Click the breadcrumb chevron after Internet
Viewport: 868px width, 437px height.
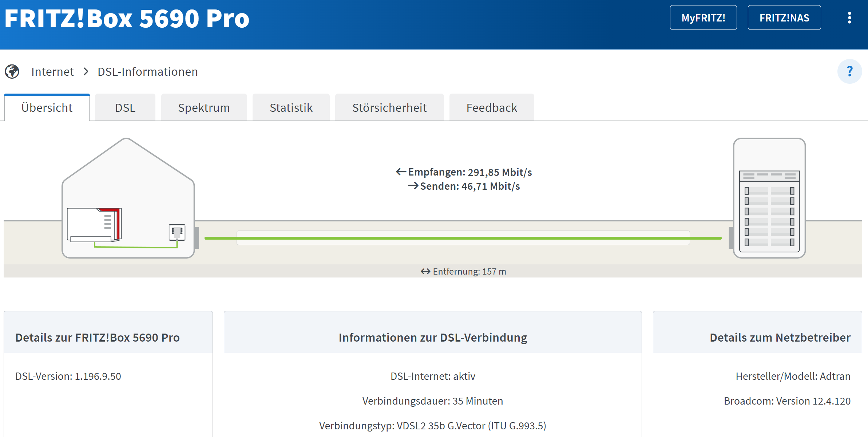point(86,71)
